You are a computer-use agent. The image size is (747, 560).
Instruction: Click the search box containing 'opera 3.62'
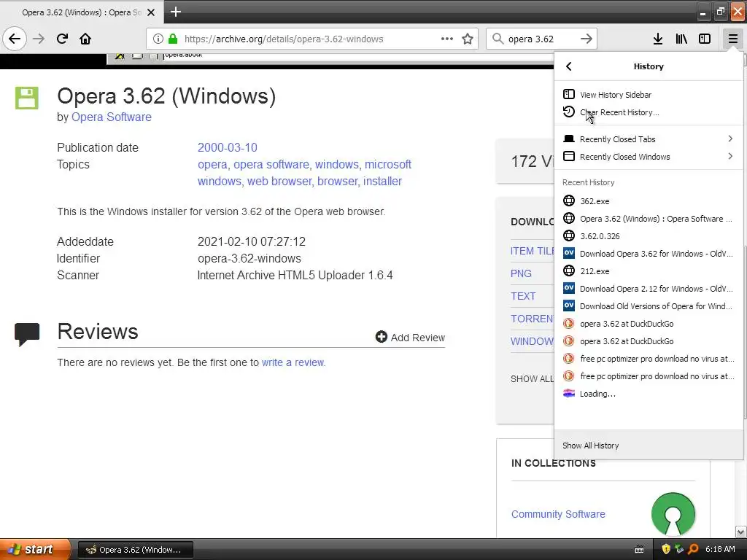tap(541, 39)
